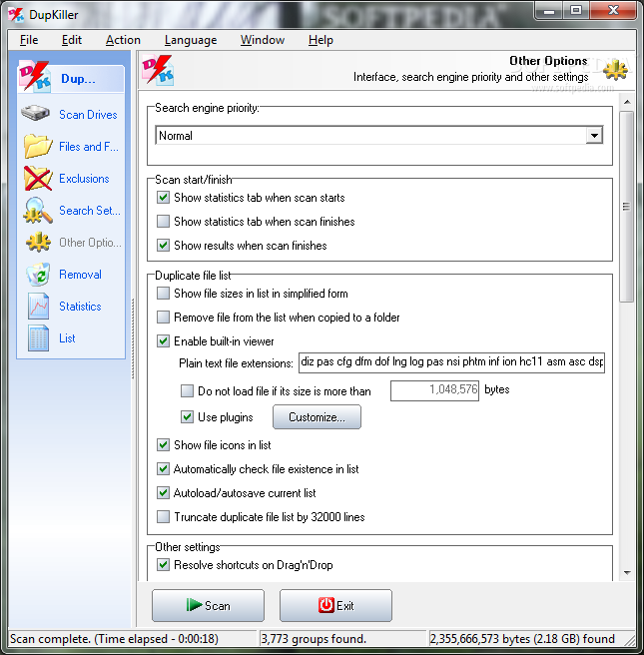644x655 pixels.
Task: Open the Edit menu
Action: tap(72, 40)
